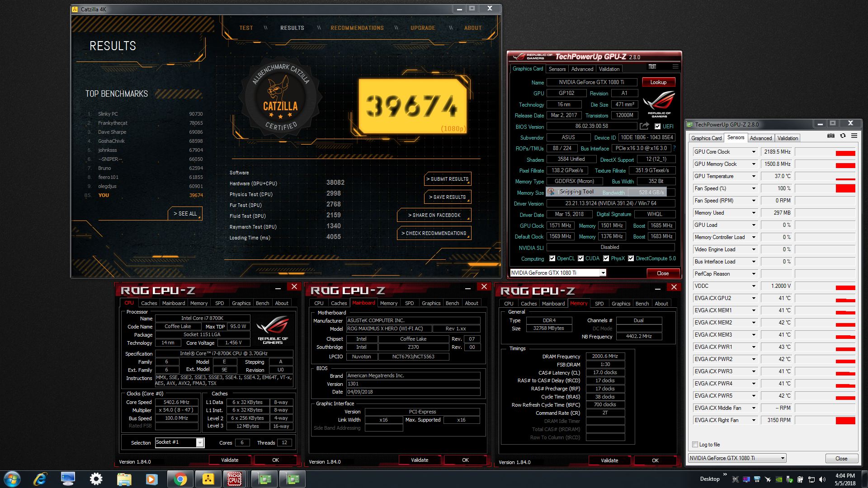Open Windows Explorer from the taskbar
The height and width of the screenshot is (488, 868).
(124, 479)
